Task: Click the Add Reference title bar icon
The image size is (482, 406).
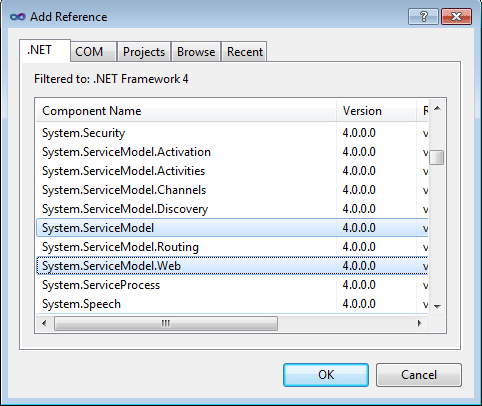Action: pos(18,17)
